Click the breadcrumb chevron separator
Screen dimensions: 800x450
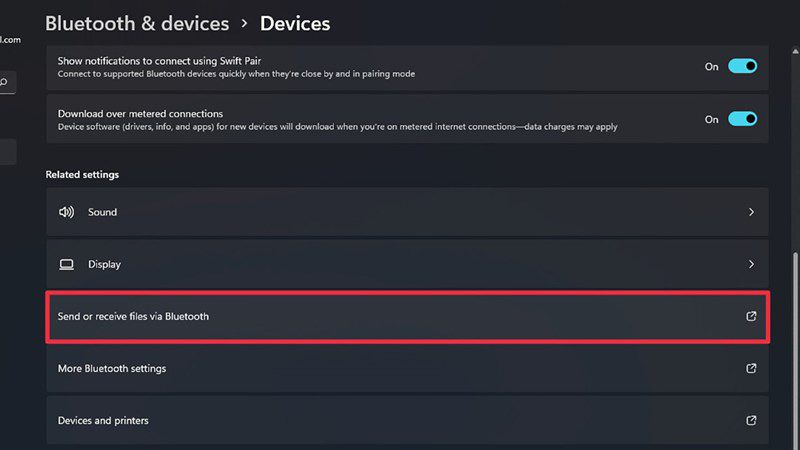coord(244,23)
